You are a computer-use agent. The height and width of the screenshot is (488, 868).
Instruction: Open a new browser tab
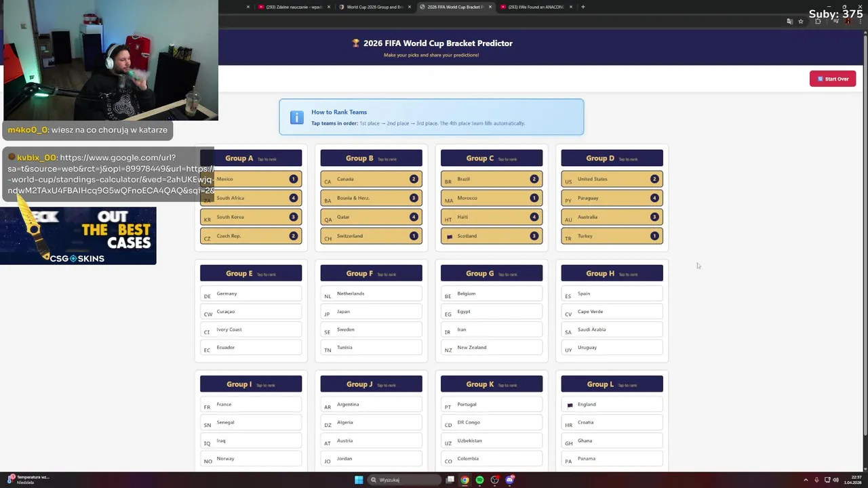point(583,7)
